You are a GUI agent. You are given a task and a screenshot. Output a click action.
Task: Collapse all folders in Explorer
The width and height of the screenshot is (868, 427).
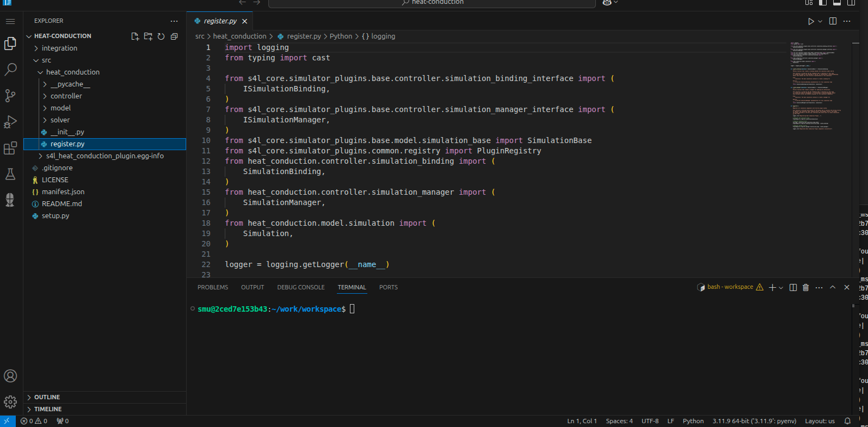(x=174, y=36)
